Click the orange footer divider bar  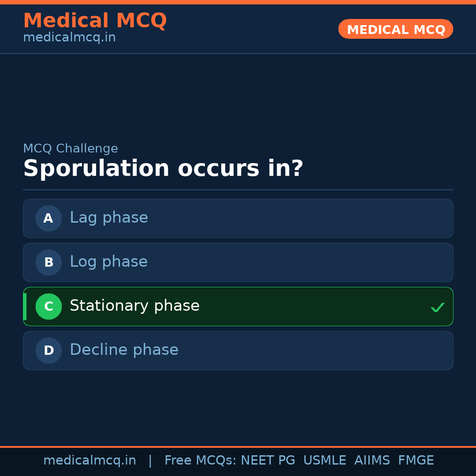tap(238, 446)
